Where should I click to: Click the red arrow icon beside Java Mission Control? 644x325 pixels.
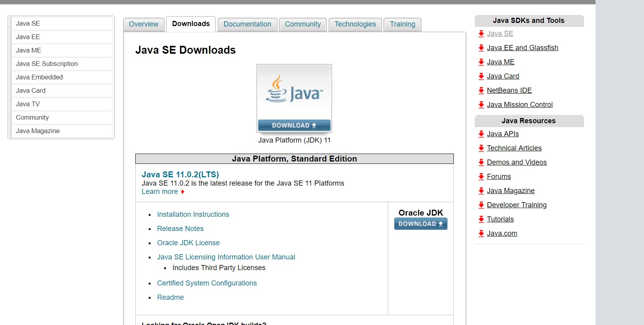tap(481, 105)
